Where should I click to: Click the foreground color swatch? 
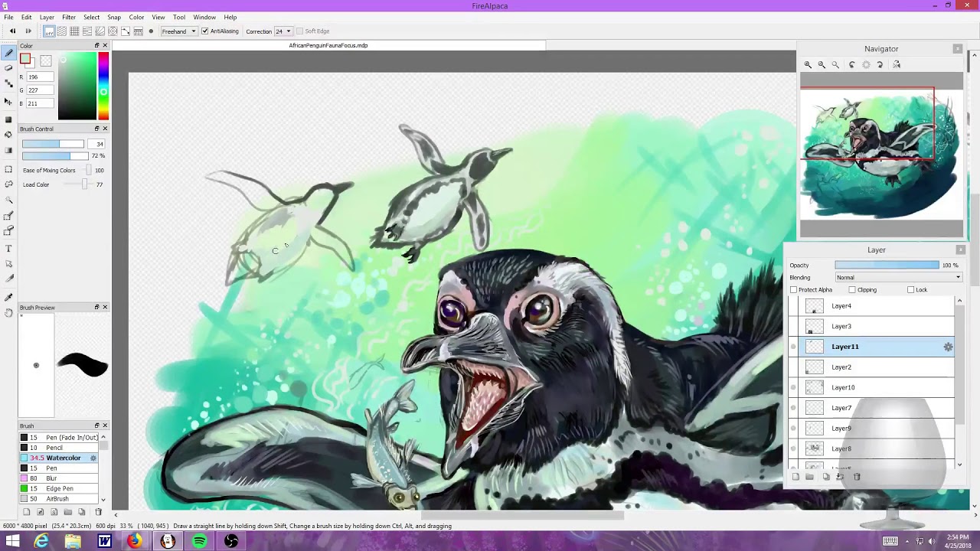pos(25,59)
